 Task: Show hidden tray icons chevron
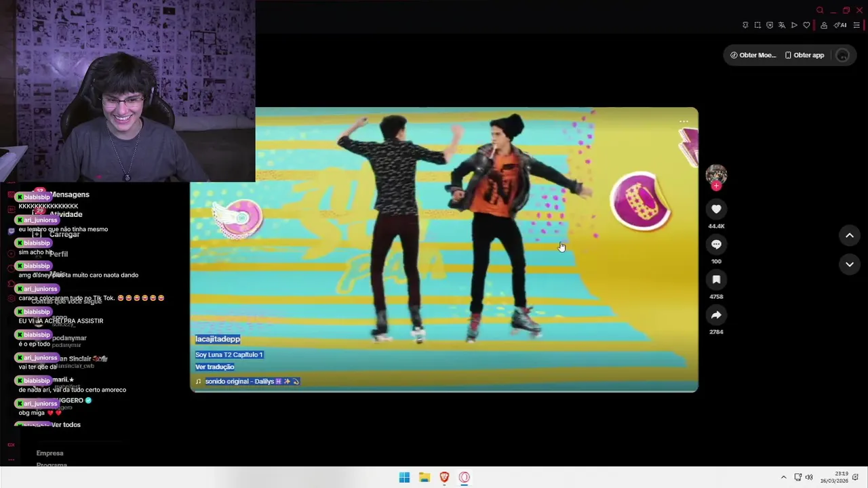(x=783, y=477)
